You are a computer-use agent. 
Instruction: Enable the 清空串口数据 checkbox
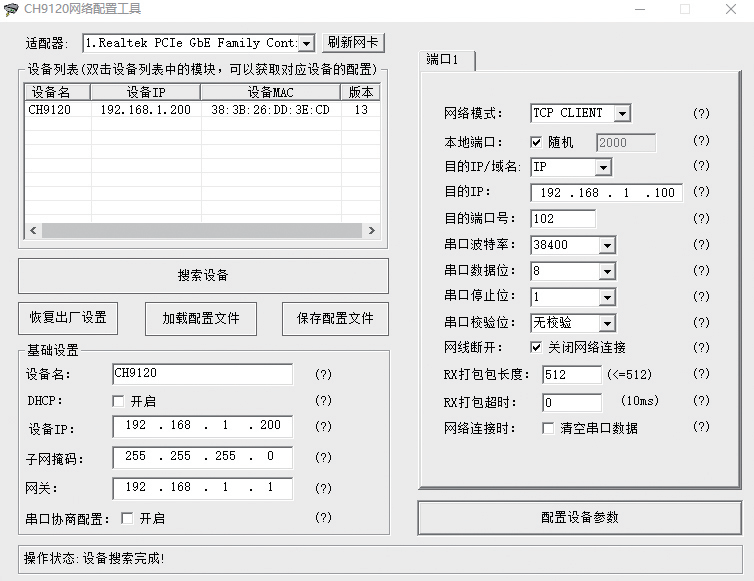[x=548, y=428]
